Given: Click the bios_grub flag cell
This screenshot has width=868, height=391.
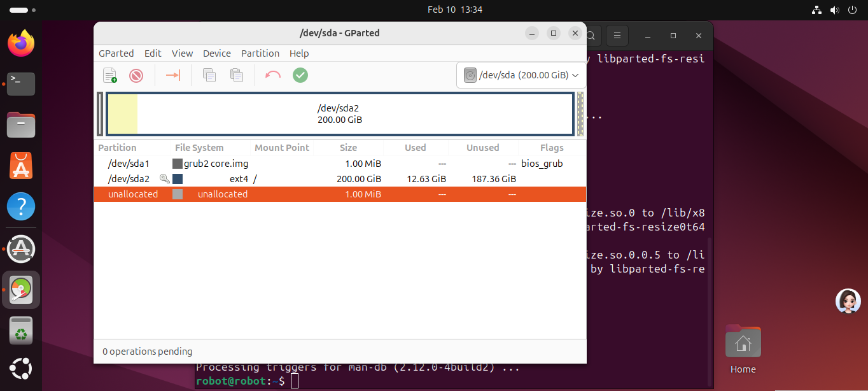Looking at the screenshot, I should [x=542, y=164].
